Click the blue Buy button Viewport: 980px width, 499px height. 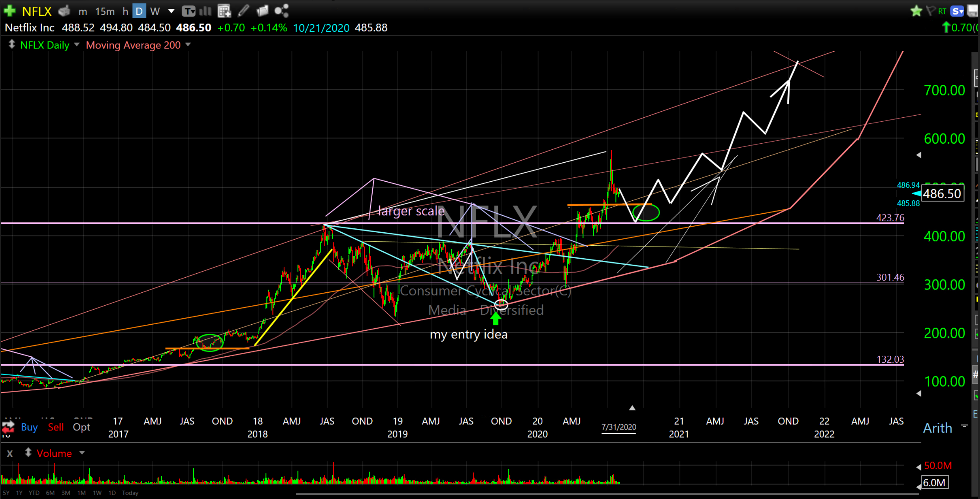pyautogui.click(x=29, y=427)
